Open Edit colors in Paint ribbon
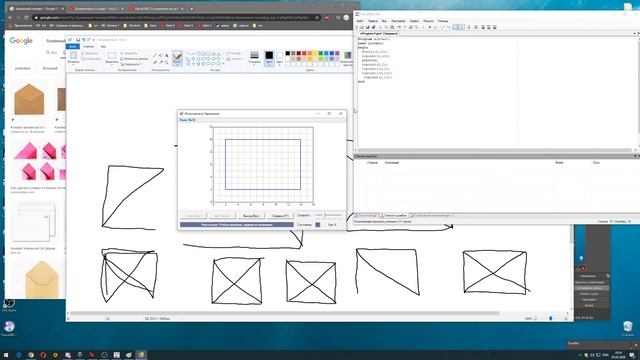 click(348, 58)
